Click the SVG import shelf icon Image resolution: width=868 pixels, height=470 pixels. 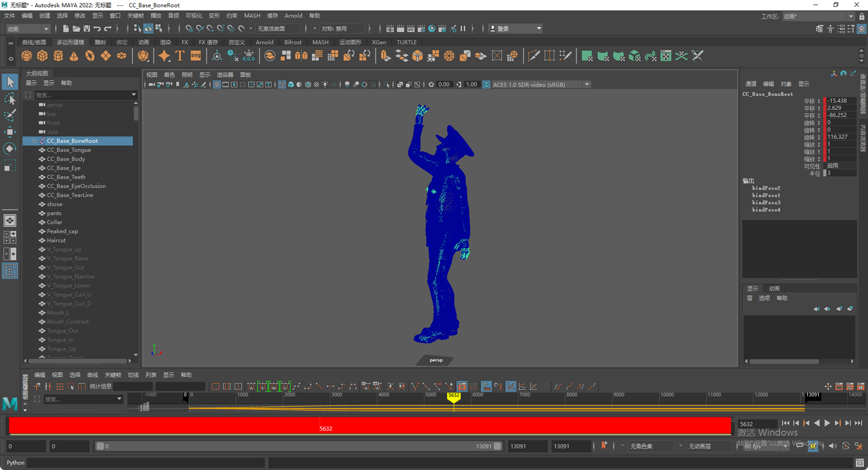[196, 56]
